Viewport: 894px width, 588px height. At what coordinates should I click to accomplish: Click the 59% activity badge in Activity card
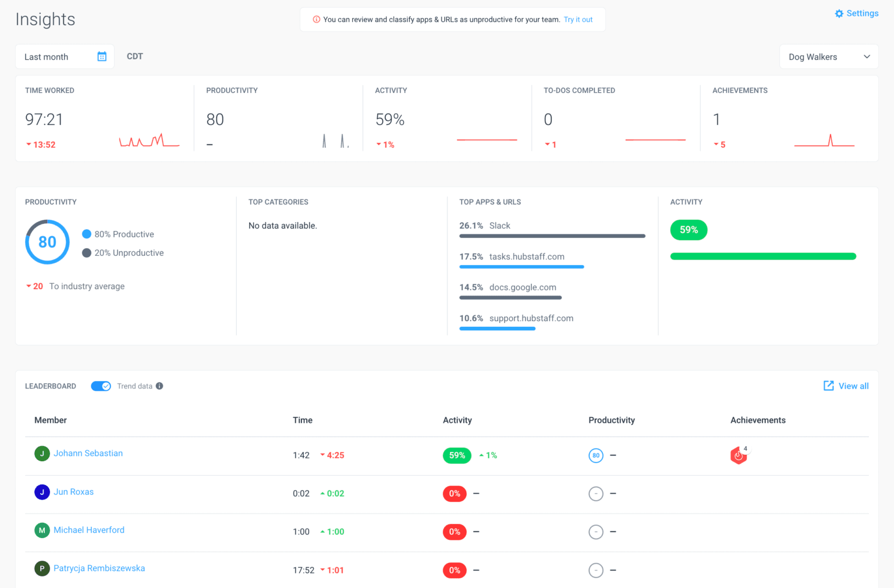click(689, 230)
